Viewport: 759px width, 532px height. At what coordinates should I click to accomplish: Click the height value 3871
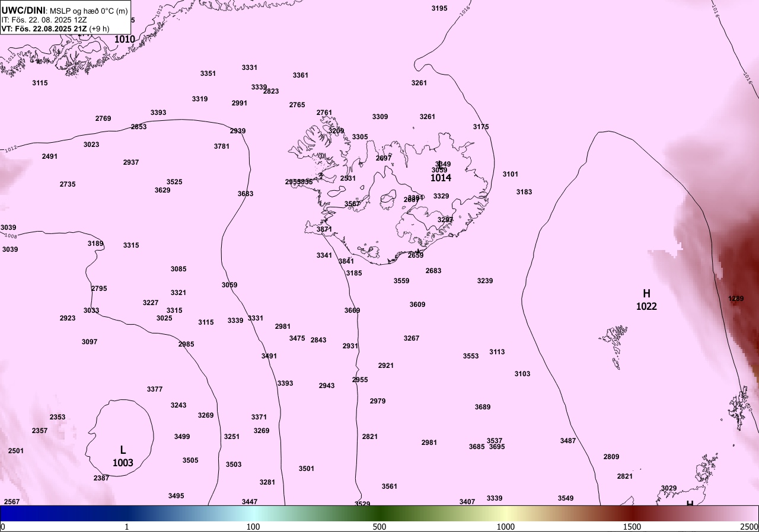[324, 229]
